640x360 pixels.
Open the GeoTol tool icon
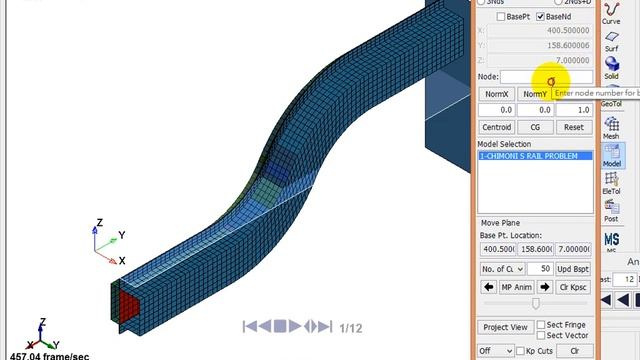tap(611, 97)
